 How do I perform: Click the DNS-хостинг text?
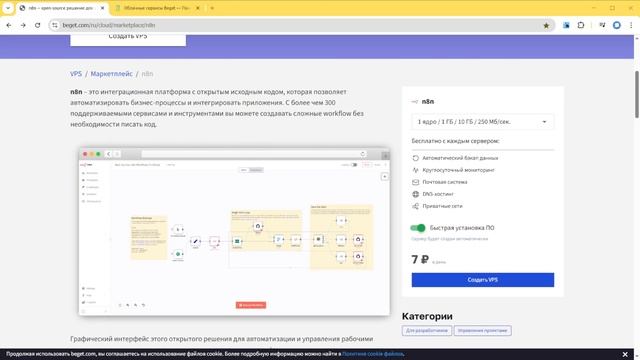438,194
